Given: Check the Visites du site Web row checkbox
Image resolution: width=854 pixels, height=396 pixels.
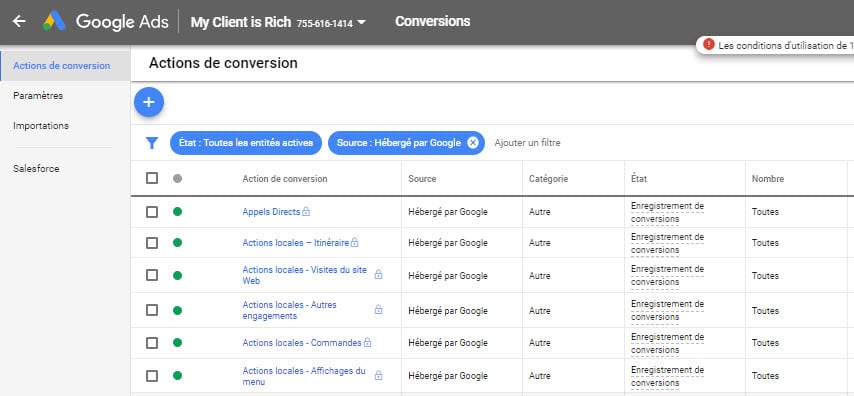Looking at the screenshot, I should (x=152, y=275).
